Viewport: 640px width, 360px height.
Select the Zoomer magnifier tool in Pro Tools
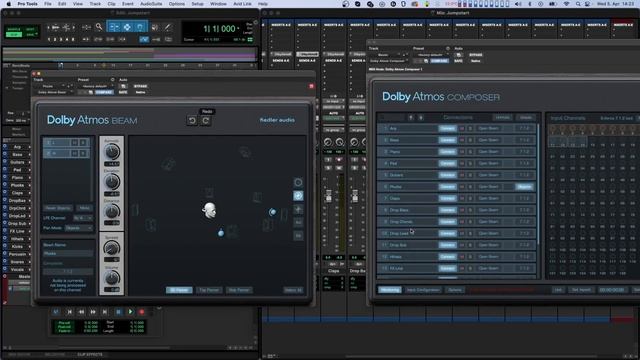tap(99, 27)
